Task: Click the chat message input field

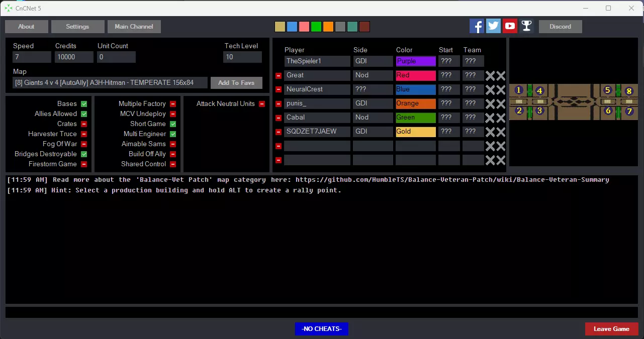Action: pos(322,312)
